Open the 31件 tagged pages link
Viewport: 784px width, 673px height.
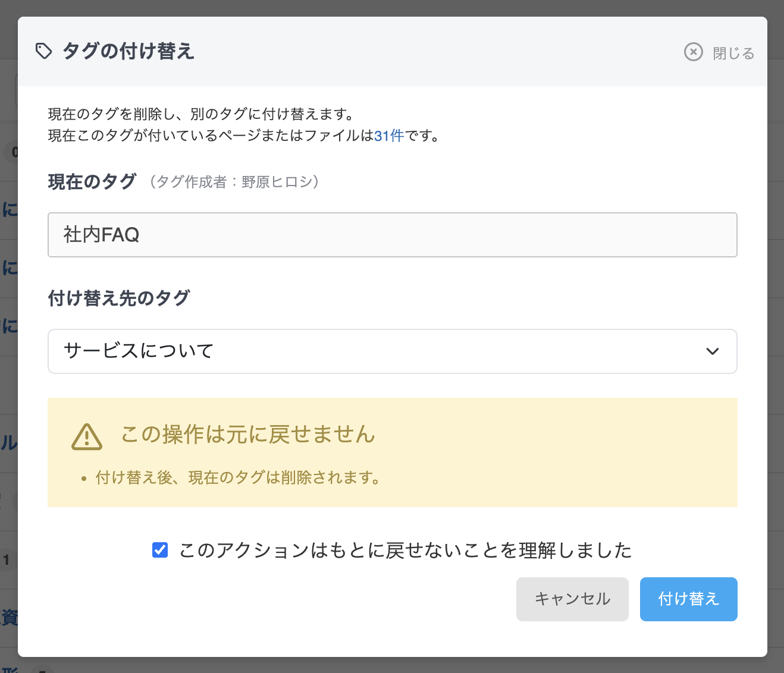(x=389, y=136)
